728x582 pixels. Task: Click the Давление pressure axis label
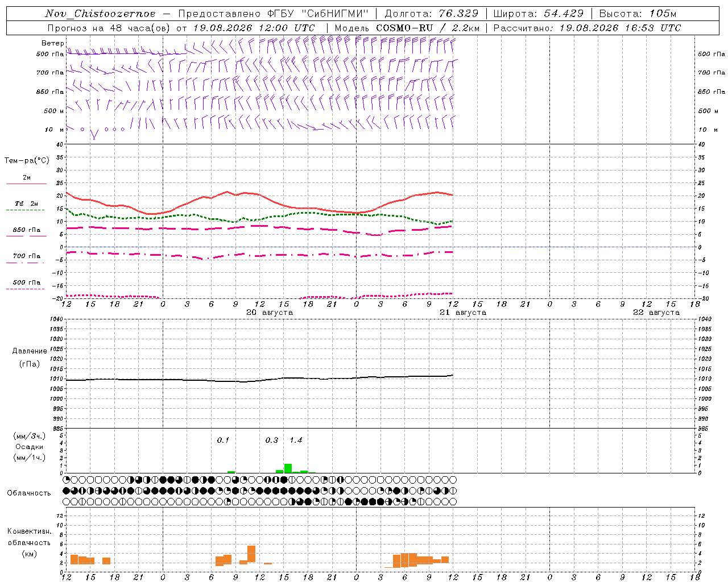tap(30, 351)
